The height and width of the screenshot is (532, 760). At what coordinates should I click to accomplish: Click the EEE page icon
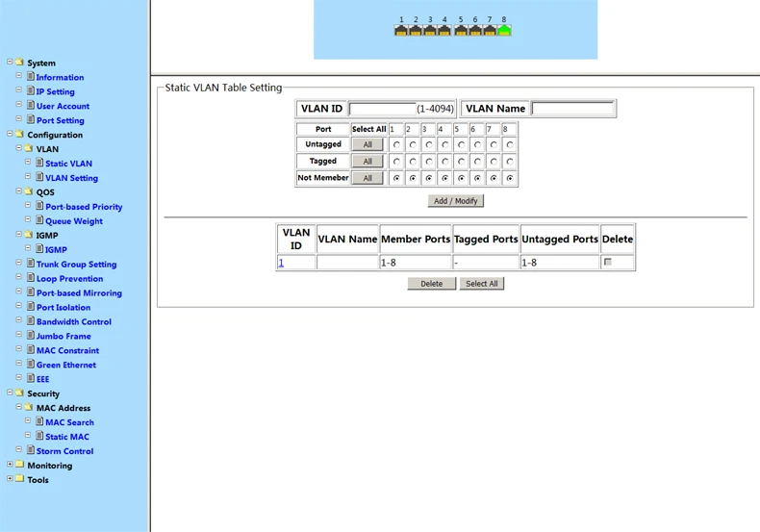(x=31, y=378)
